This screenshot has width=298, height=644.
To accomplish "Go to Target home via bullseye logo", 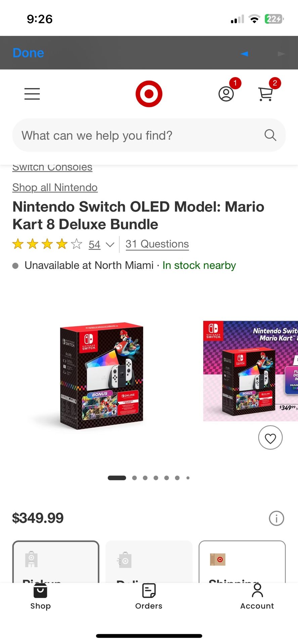I will pyautogui.click(x=149, y=94).
